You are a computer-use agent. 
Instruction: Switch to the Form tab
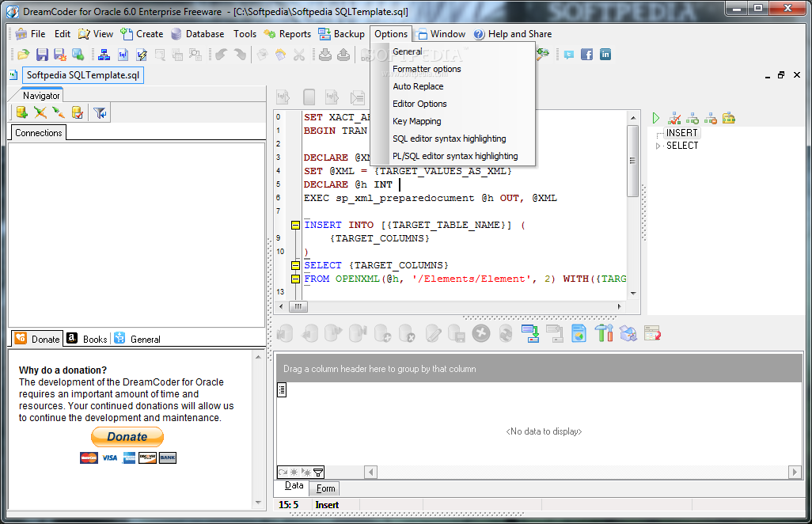(x=325, y=488)
